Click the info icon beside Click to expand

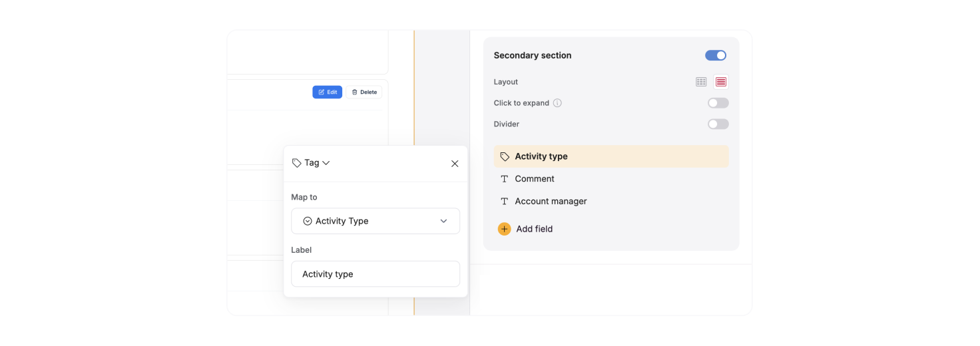tap(557, 103)
